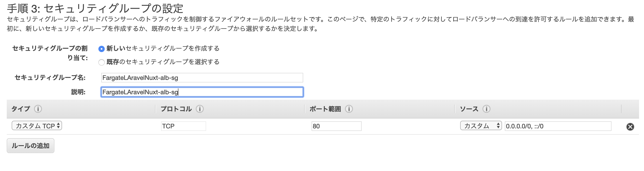Viewport: 644px width, 171px height.
Task: Open the ポート範囲 info tooltip icon
Action: click(x=349, y=109)
